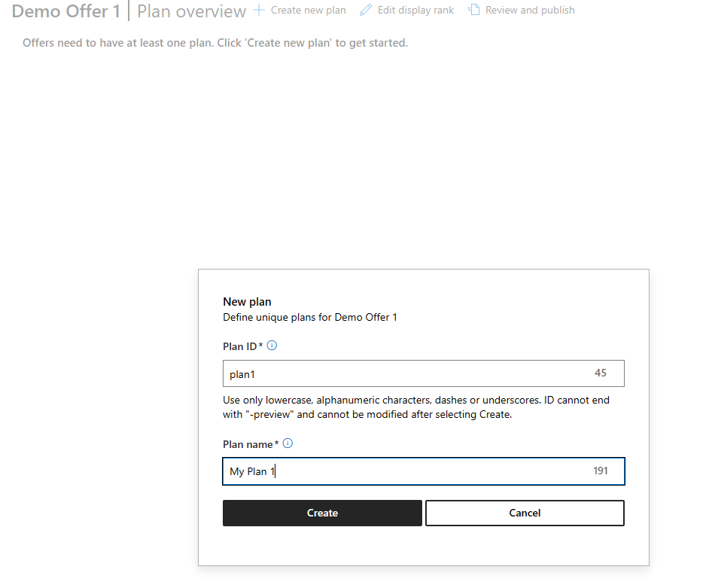Click the Review and publish page icon

473,10
